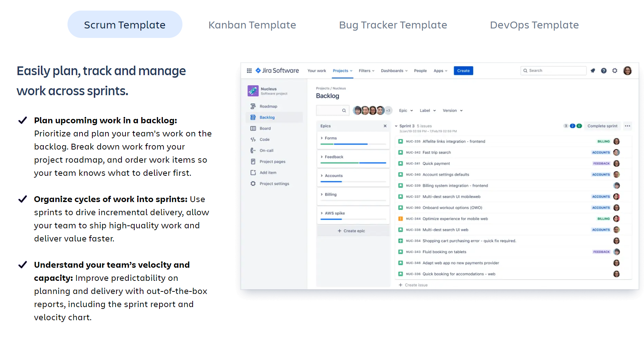Open the user profile avatar
Screen dimensions: 644x337
click(628, 71)
